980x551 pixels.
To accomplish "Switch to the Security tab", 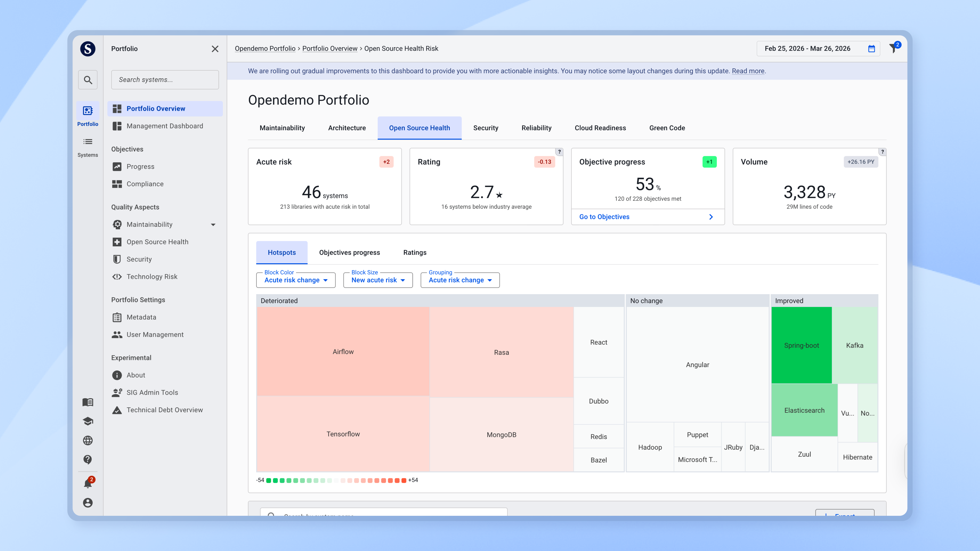I will click(485, 128).
